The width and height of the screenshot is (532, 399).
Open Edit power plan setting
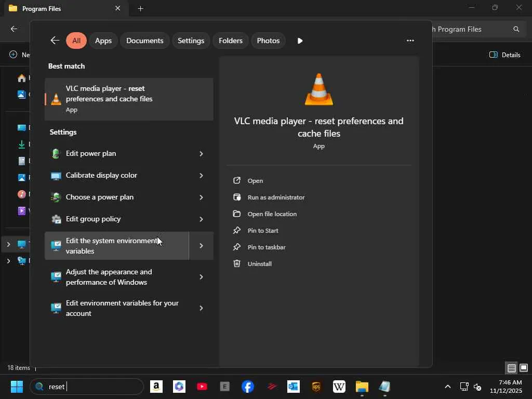[117, 154]
